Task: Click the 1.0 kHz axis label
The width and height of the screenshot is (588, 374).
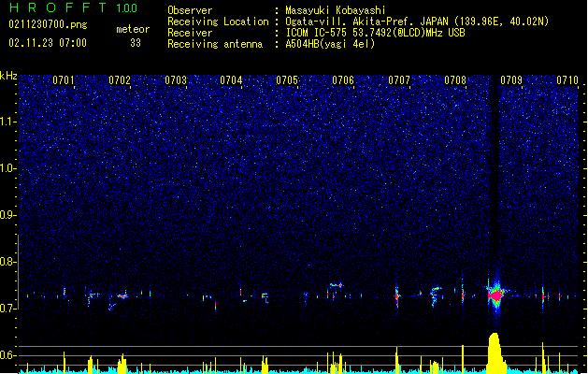Action: [x=8, y=168]
